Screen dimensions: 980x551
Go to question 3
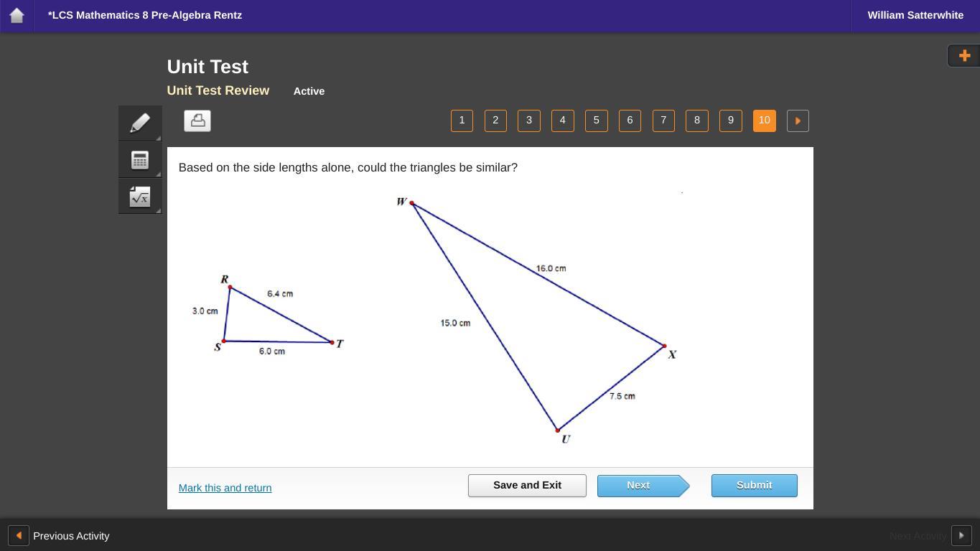529,121
